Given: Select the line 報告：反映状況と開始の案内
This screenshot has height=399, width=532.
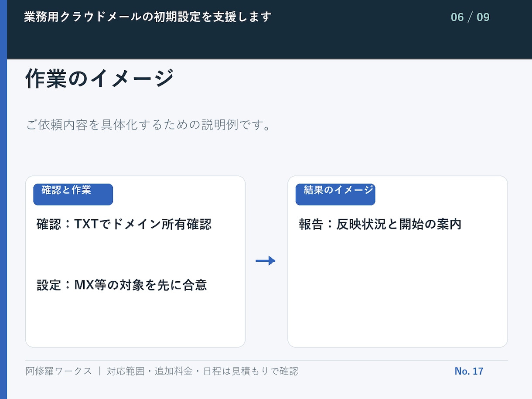Looking at the screenshot, I should tap(380, 224).
